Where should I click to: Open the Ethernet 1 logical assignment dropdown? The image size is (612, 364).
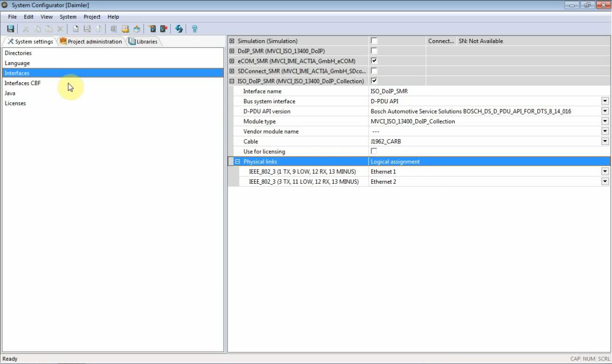(605, 171)
